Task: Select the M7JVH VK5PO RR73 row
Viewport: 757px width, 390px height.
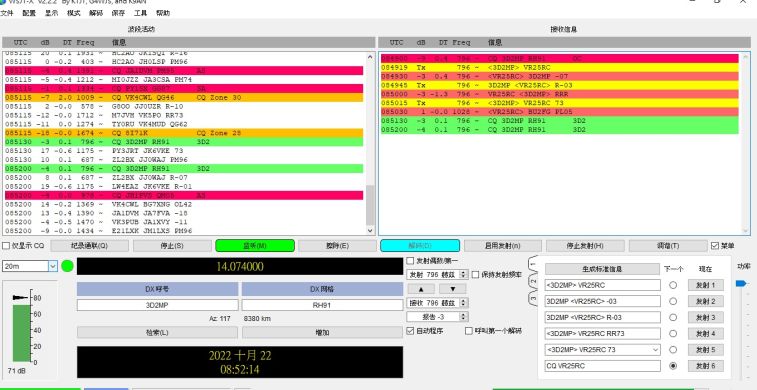Action: [x=184, y=115]
